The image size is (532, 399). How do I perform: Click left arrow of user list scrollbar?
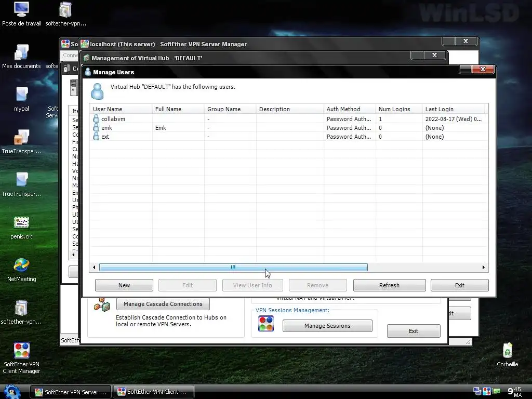94,268
